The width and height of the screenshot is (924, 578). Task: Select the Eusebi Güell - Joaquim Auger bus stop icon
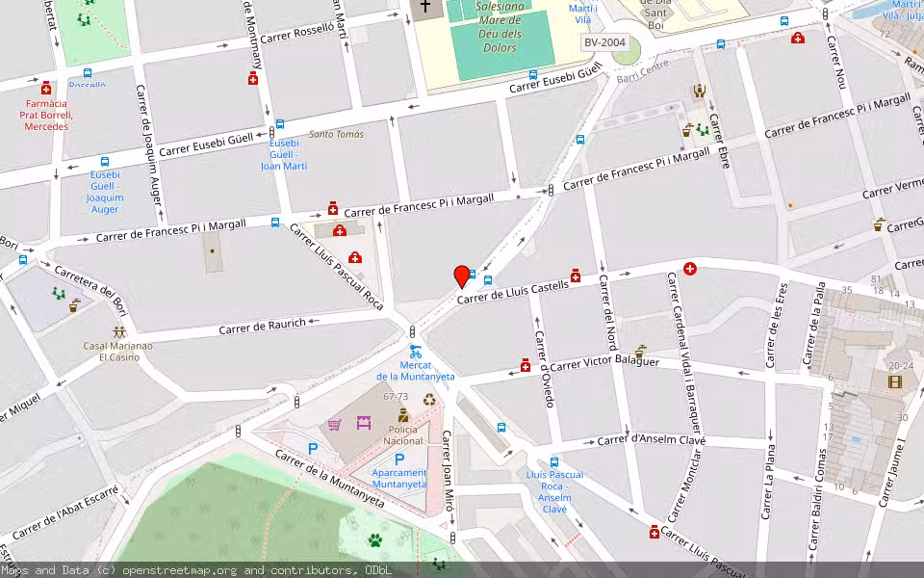tap(105, 162)
